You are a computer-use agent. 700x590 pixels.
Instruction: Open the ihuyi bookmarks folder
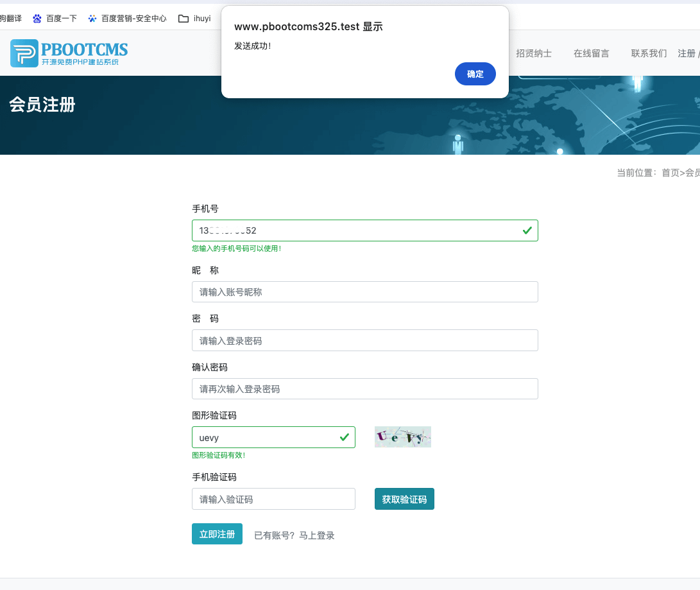[194, 19]
